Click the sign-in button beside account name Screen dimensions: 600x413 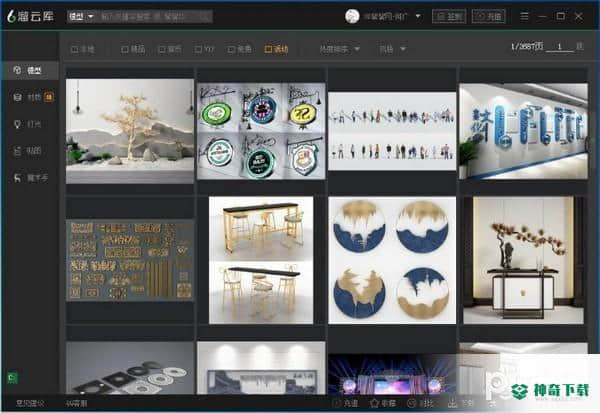point(449,16)
